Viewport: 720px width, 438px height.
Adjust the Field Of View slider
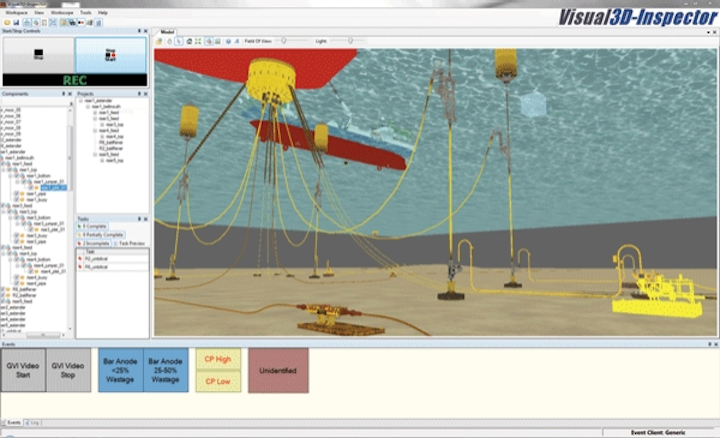click(x=284, y=41)
